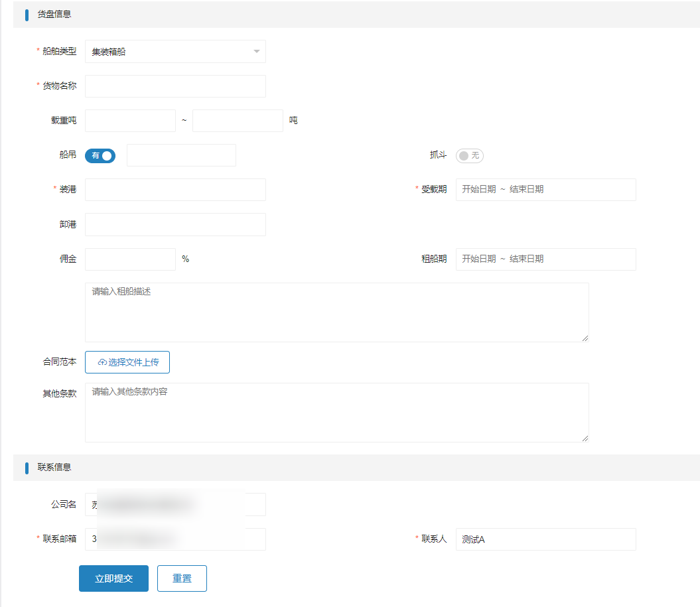
Task: Click the text field beside 船吊 switch
Action: (x=181, y=155)
